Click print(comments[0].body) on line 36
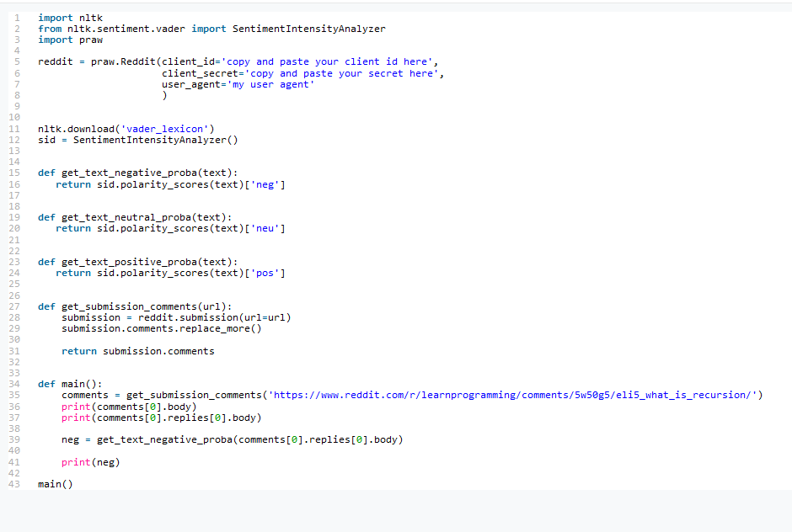792x532 pixels. click(129, 407)
